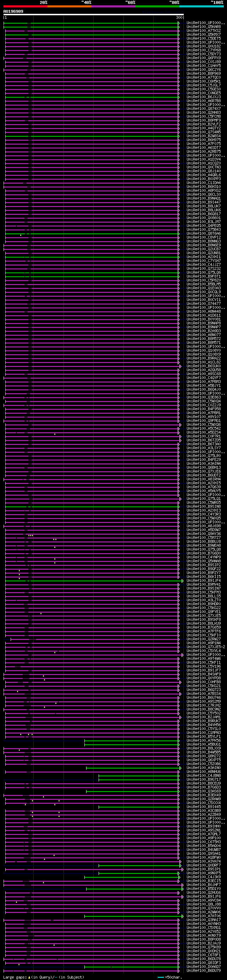The height and width of the screenshot is (980, 227).
Task: Select hit label UniRef100_A7TQC0
Action: pyautogui.click(x=204, y=78)
